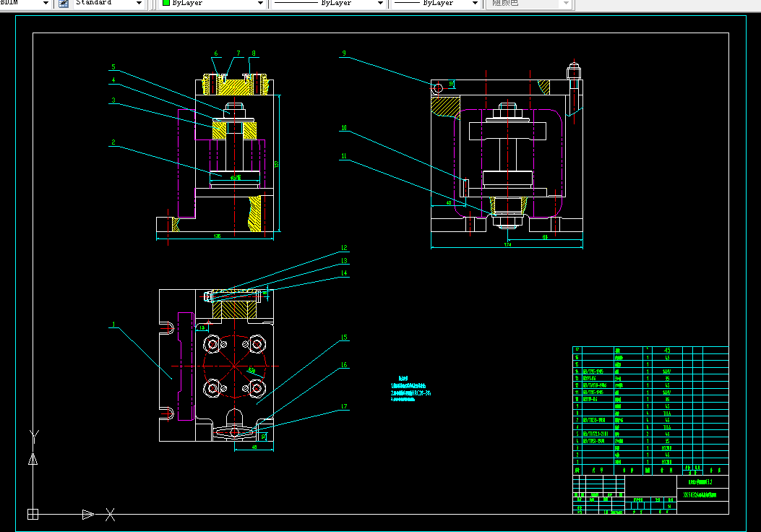The image size is (761, 532).
Task: Select part balloon number 12 label
Action: (344, 247)
